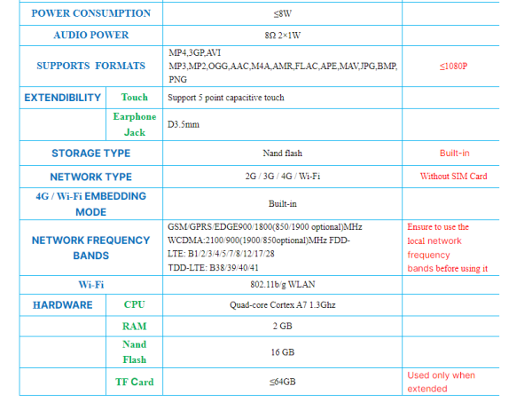532x402 pixels.
Task: Click the green Touch sub-label
Action: click(134, 98)
